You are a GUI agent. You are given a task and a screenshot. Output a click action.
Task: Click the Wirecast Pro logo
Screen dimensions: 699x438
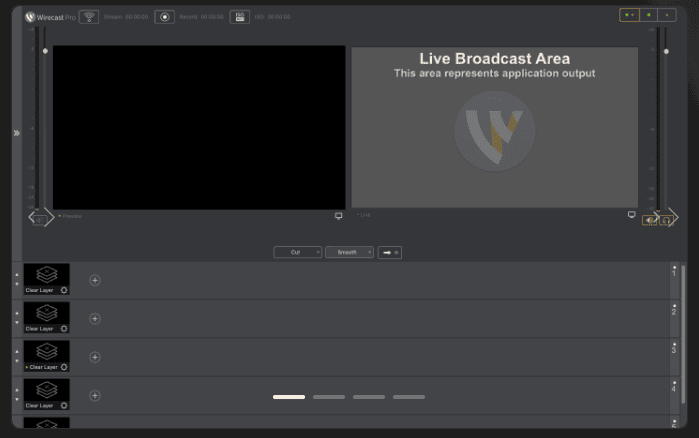(x=50, y=17)
